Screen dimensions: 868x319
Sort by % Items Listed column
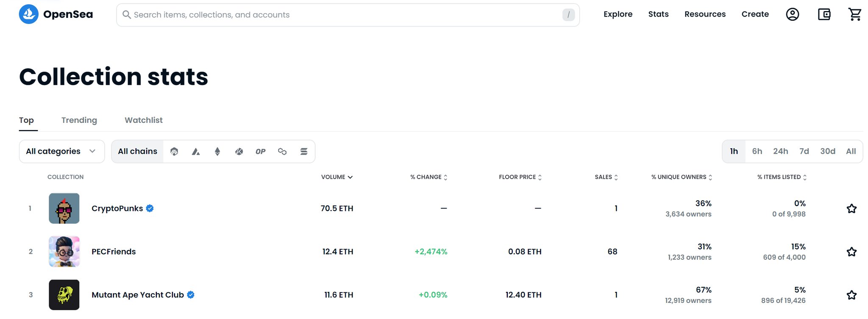(x=782, y=177)
